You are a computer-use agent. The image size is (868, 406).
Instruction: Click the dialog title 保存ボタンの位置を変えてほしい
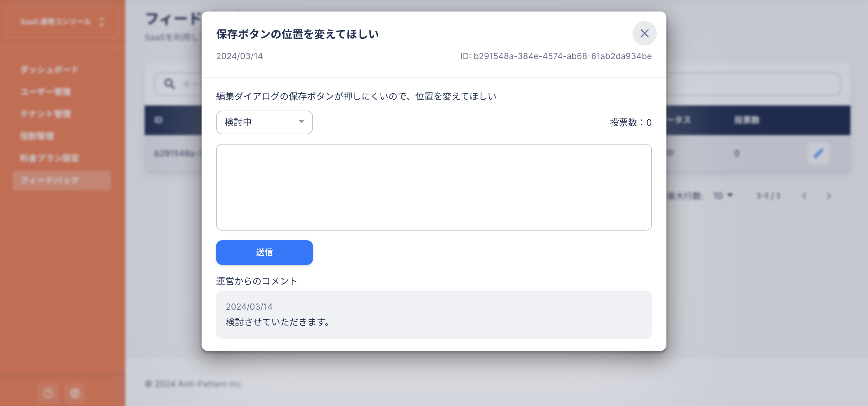[x=298, y=34]
